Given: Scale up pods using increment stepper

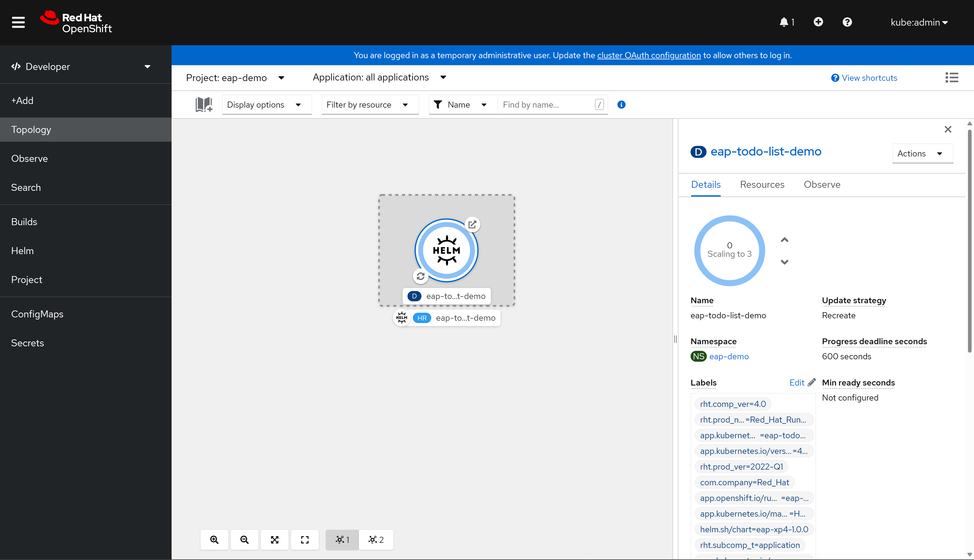Looking at the screenshot, I should pyautogui.click(x=785, y=239).
